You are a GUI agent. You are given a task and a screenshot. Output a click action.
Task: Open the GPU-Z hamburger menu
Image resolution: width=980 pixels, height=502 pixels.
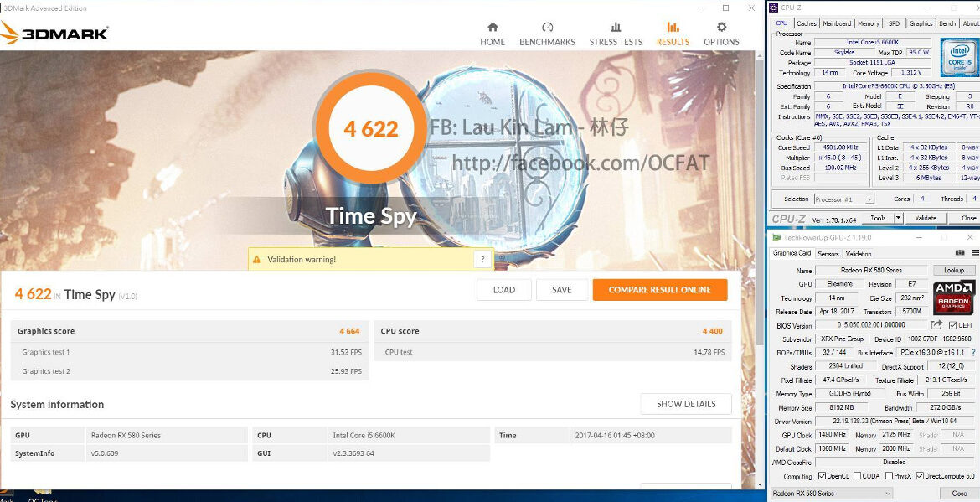(973, 253)
